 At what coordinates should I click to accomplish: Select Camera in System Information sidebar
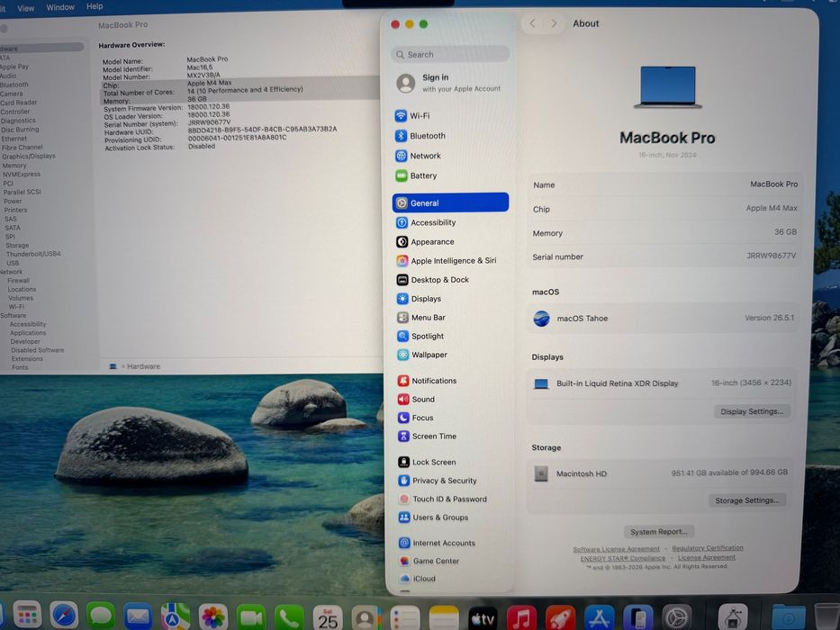(x=11, y=94)
